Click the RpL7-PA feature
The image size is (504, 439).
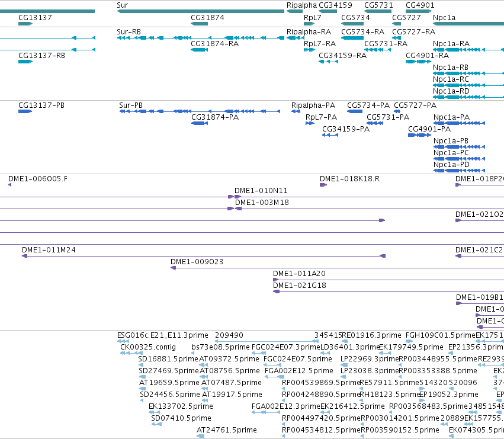pyautogui.click(x=310, y=123)
